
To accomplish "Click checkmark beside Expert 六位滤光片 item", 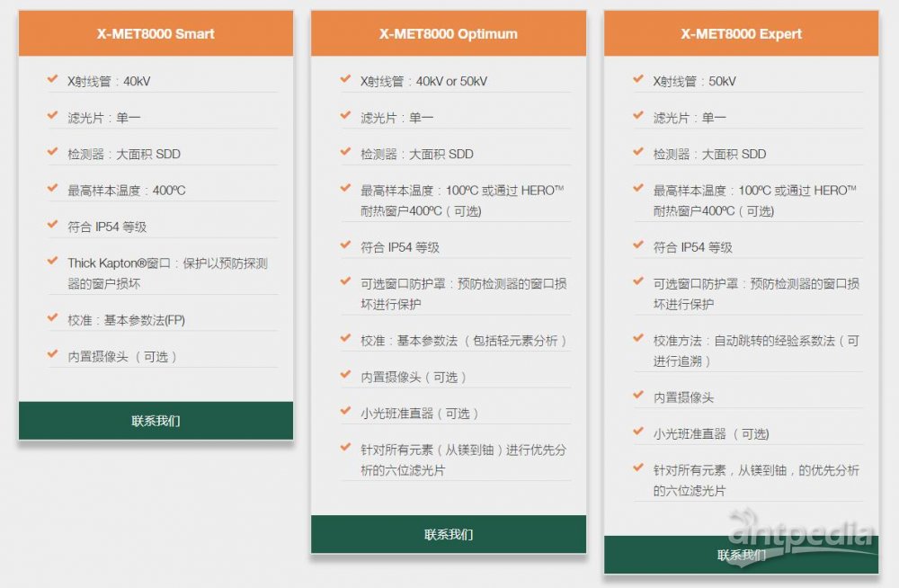I will [x=638, y=468].
